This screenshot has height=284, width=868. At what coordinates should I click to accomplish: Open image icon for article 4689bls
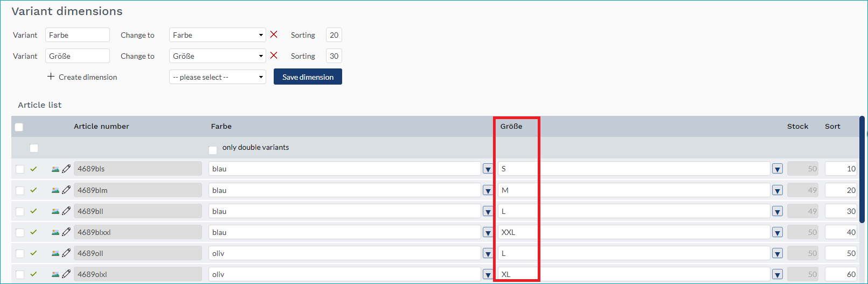tap(55, 169)
